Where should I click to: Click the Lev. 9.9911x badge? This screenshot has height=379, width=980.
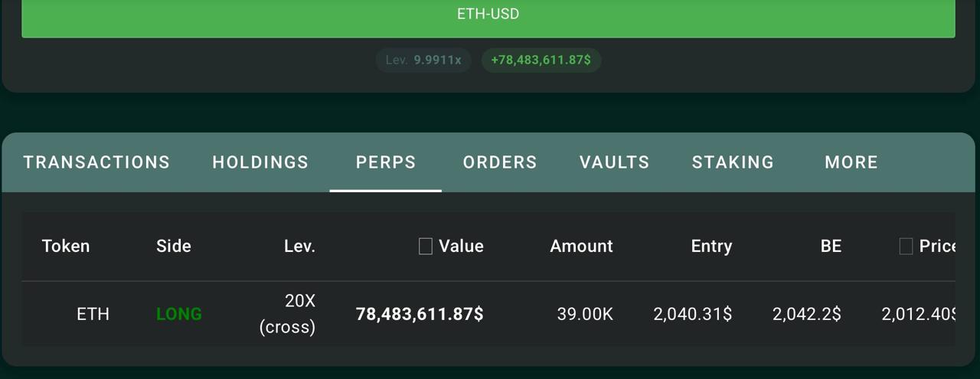pyautogui.click(x=423, y=60)
